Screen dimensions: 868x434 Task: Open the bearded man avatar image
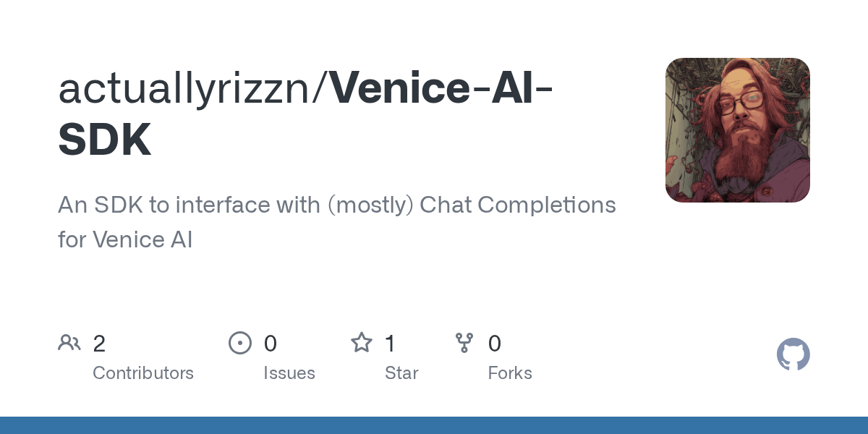click(x=738, y=130)
